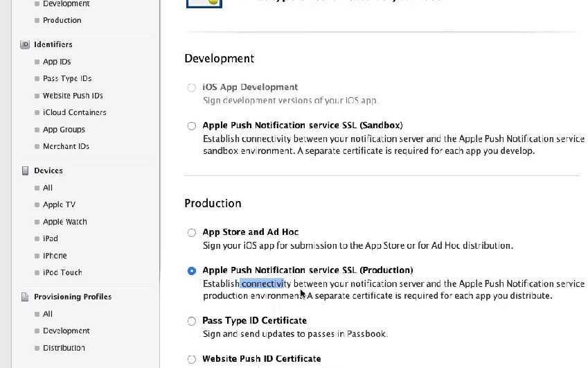Open App IDs in the sidebar
The width and height of the screenshot is (588, 368).
tap(57, 62)
